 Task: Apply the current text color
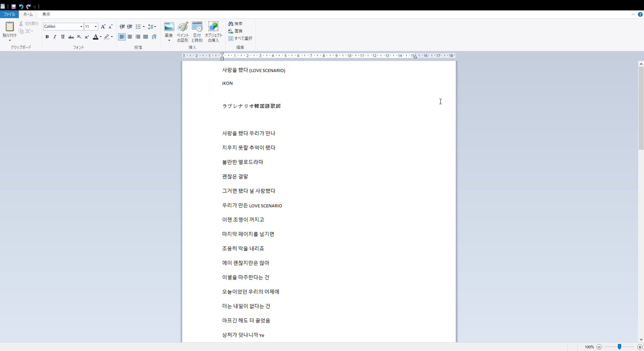tap(96, 37)
